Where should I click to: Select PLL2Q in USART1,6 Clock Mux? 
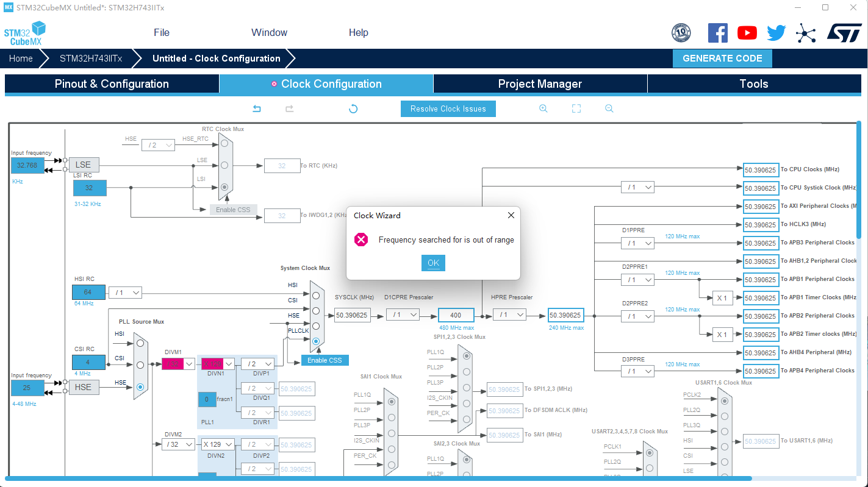(725, 417)
